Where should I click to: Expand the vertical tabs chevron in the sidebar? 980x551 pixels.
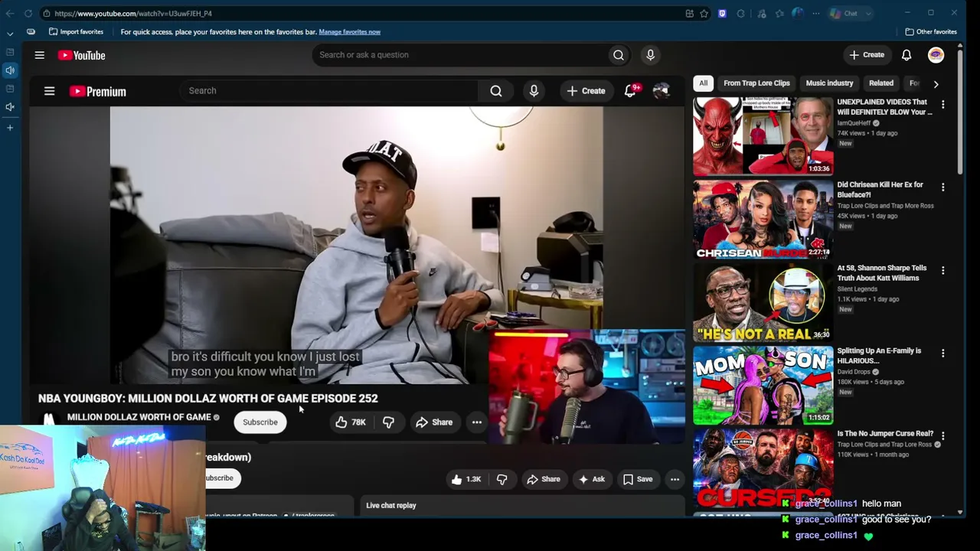coord(10,34)
